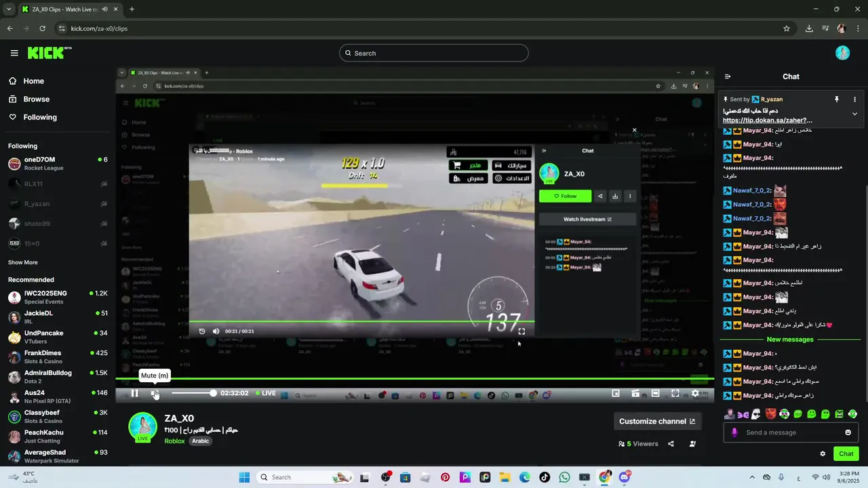The image size is (868, 488).
Task: Bookmark this page with the star icon
Action: 787,28
